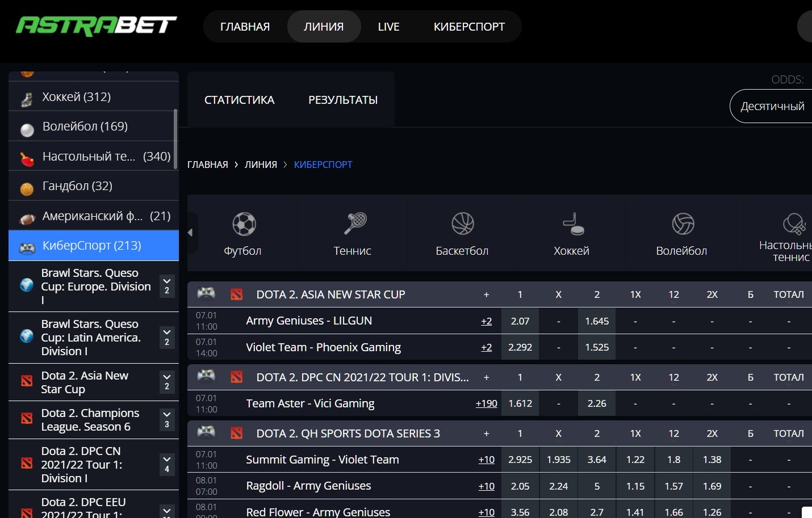812x518 pixels.
Task: Click the Американский футбол sidebar icon
Action: point(27,219)
